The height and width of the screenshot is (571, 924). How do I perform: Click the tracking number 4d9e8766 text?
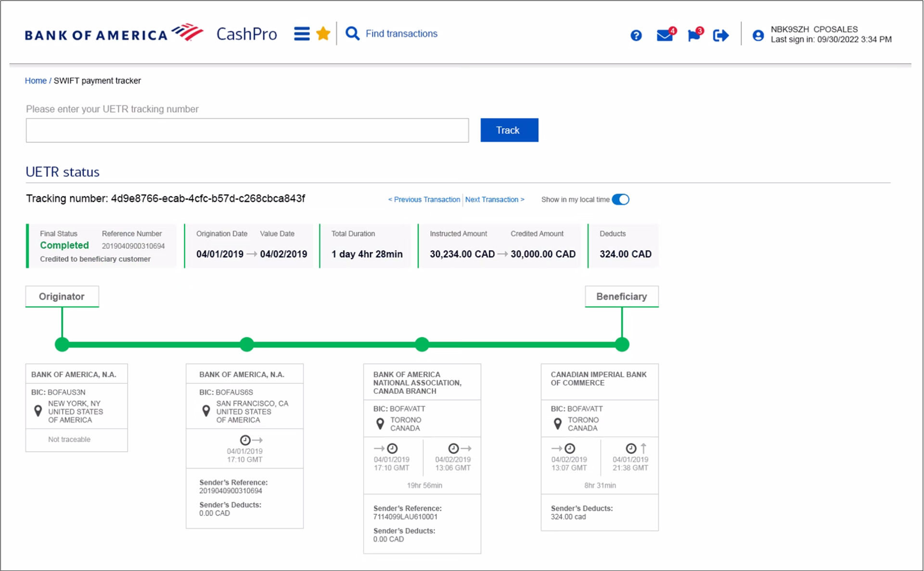(208, 199)
